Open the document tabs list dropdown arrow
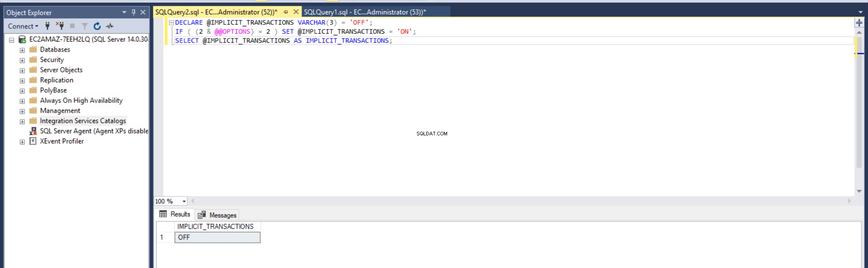868x268 pixels. [860, 12]
